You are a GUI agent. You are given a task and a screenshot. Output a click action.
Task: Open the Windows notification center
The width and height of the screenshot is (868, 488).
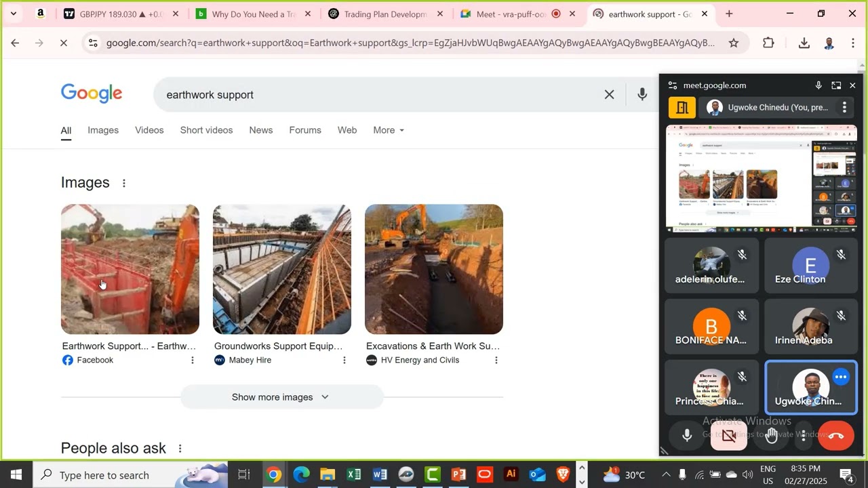click(847, 474)
